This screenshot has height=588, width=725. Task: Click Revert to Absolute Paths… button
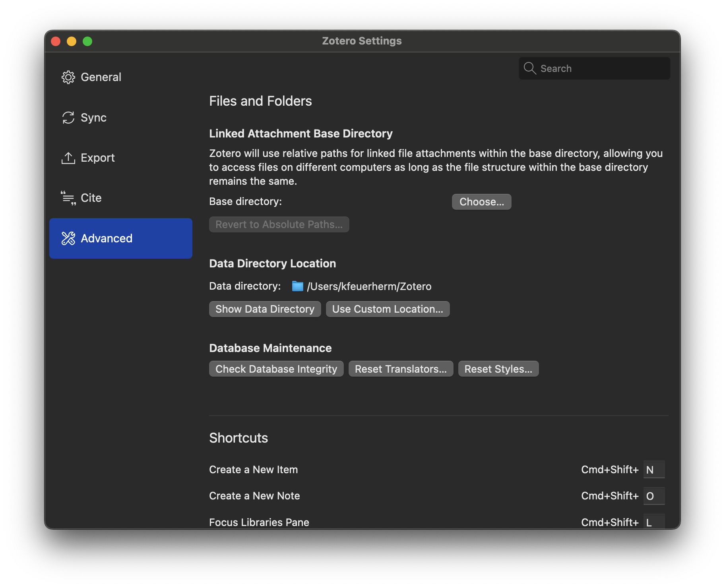pyautogui.click(x=279, y=224)
